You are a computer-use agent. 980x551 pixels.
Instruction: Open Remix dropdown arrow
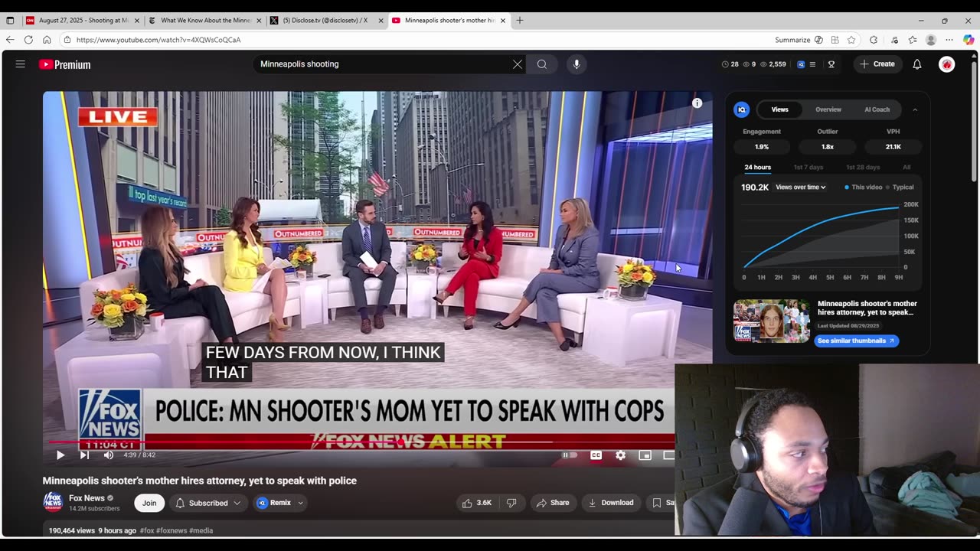click(300, 503)
